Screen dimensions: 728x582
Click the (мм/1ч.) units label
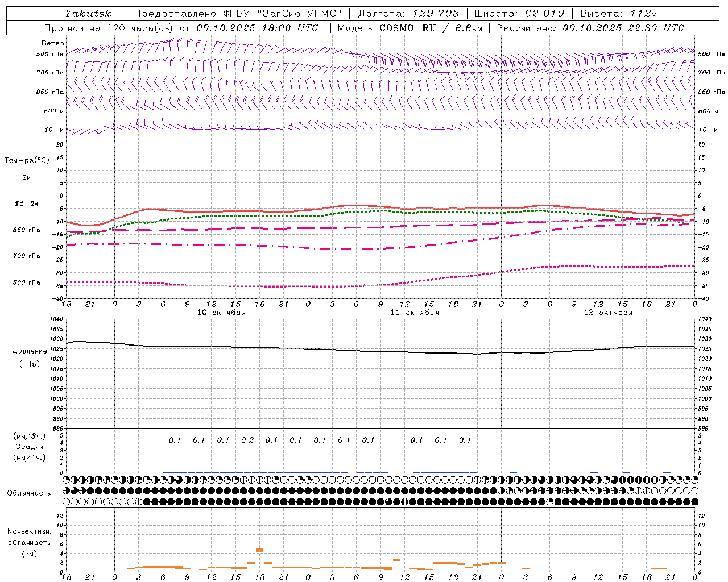(30, 458)
